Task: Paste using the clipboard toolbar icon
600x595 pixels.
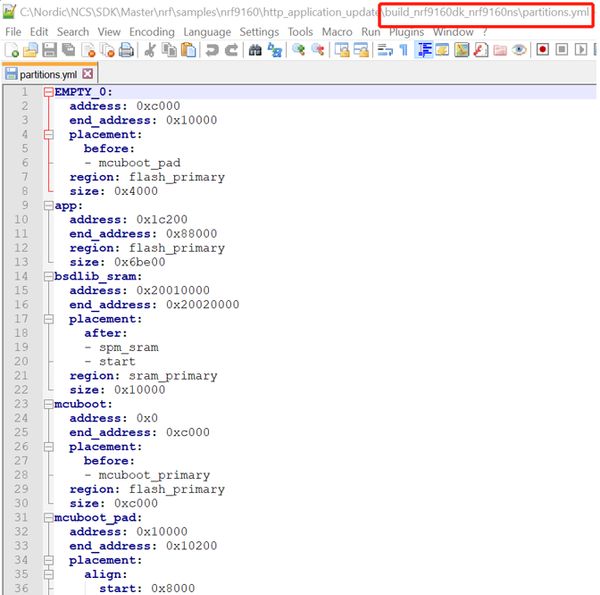Action: pos(188,50)
